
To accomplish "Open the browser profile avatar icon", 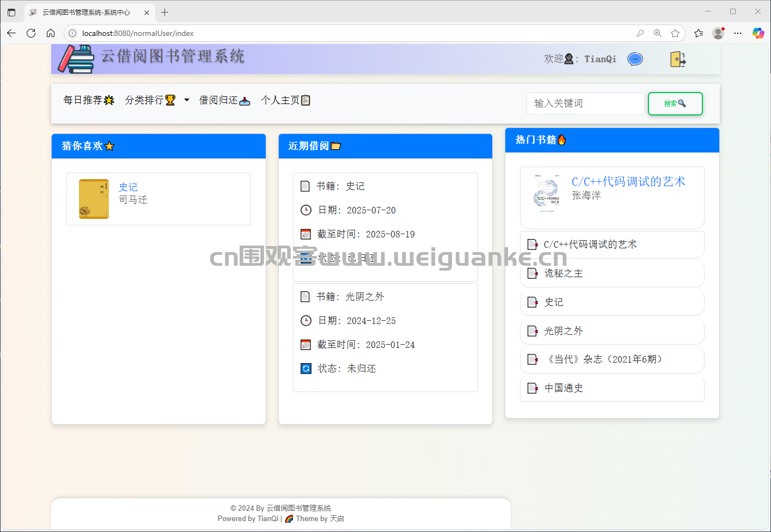I will (x=718, y=33).
